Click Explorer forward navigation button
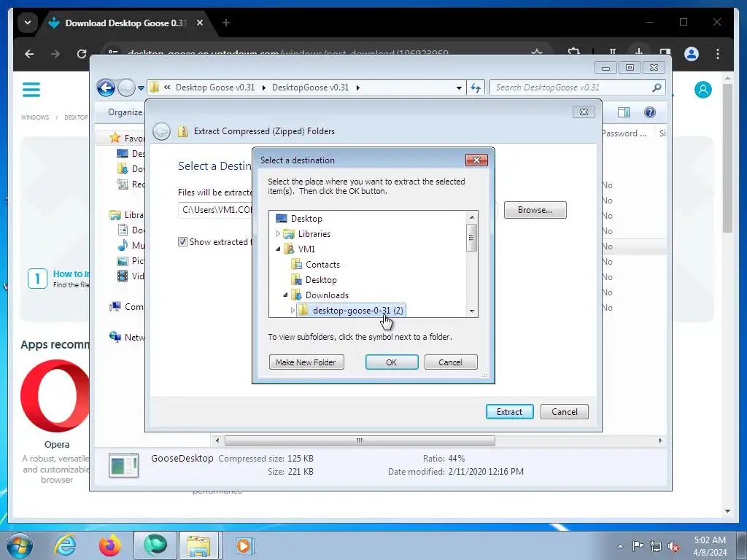 pos(126,87)
